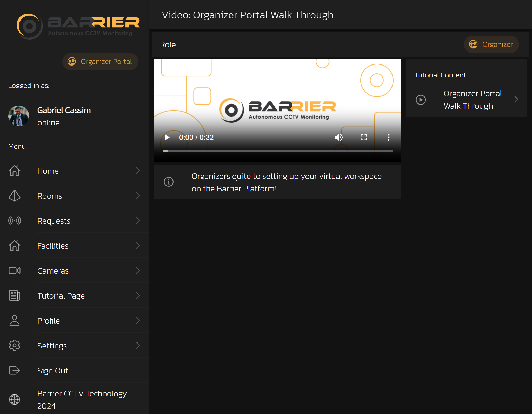Expand the Home menu chevron
Image resolution: width=532 pixels, height=414 pixels.
[138, 171]
